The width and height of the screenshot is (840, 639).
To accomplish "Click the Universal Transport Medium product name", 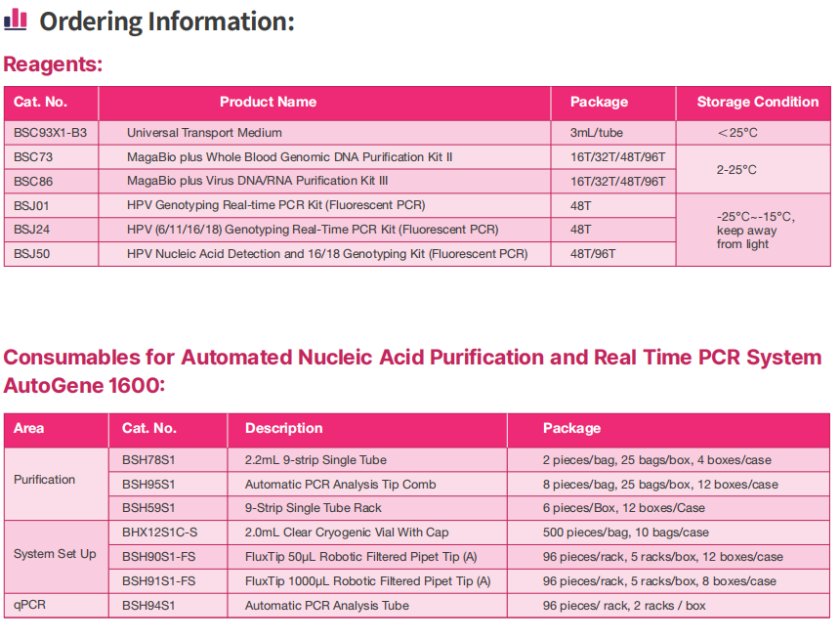I will (x=204, y=133).
